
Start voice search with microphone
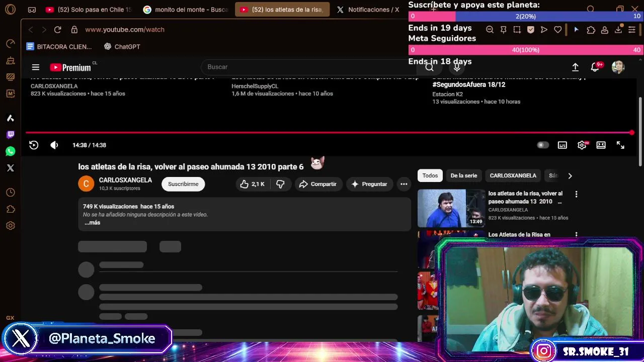(457, 67)
